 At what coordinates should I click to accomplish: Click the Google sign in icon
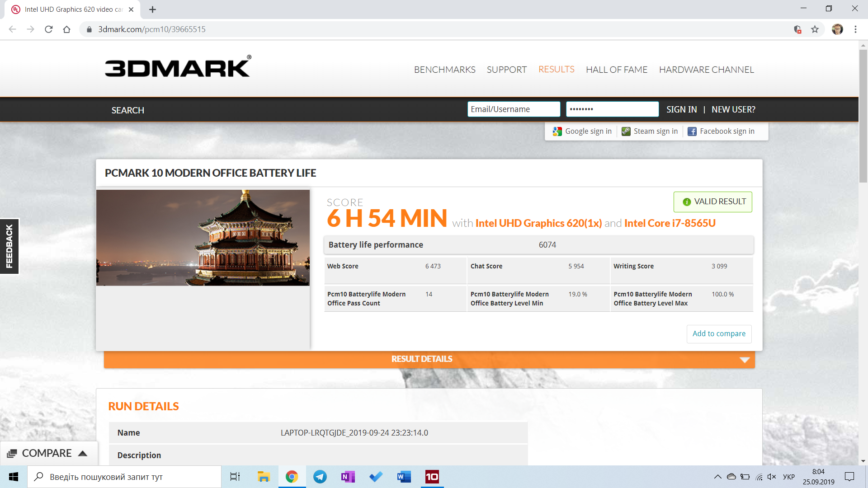click(557, 131)
